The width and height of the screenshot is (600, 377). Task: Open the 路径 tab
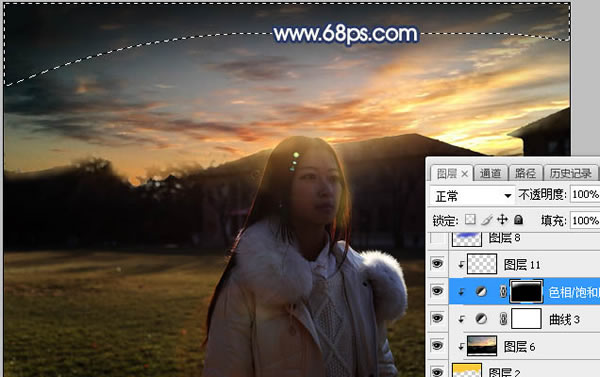pos(525,173)
